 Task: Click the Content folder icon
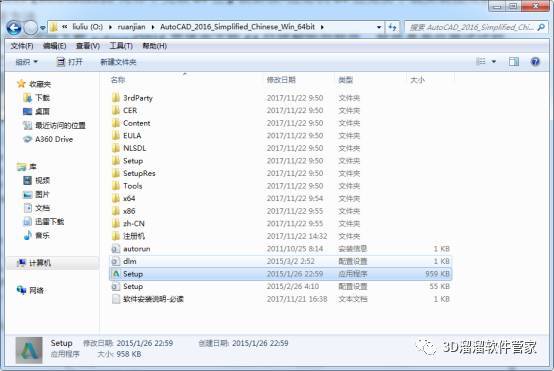116,123
